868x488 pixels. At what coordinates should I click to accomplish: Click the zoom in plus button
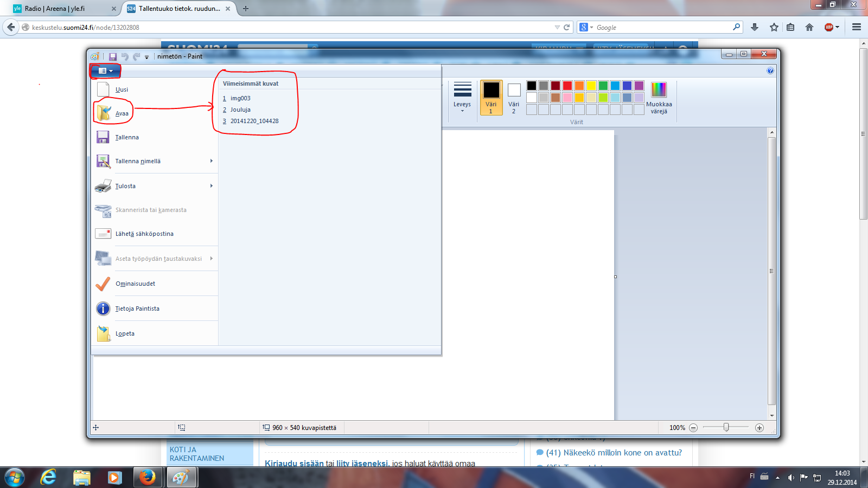pos(759,428)
